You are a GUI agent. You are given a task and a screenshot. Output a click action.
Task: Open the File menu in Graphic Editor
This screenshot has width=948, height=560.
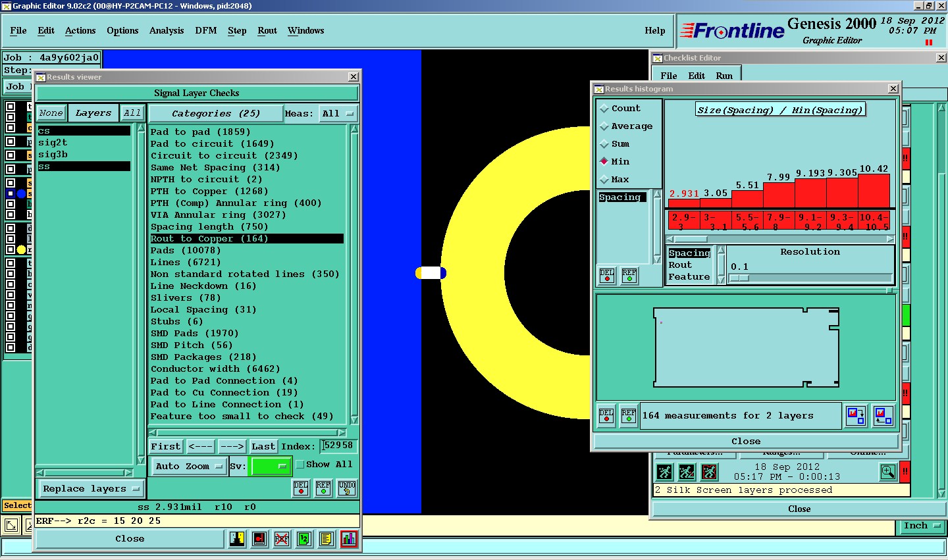pos(18,31)
